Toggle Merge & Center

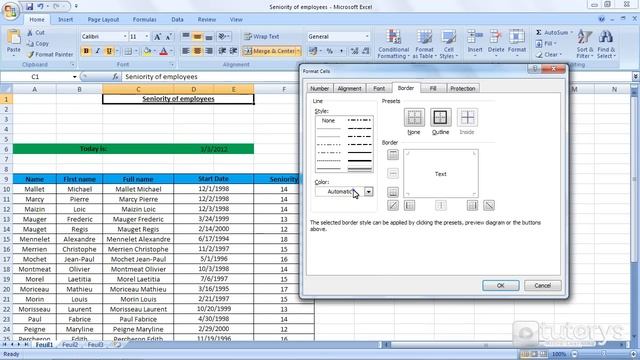269,51
